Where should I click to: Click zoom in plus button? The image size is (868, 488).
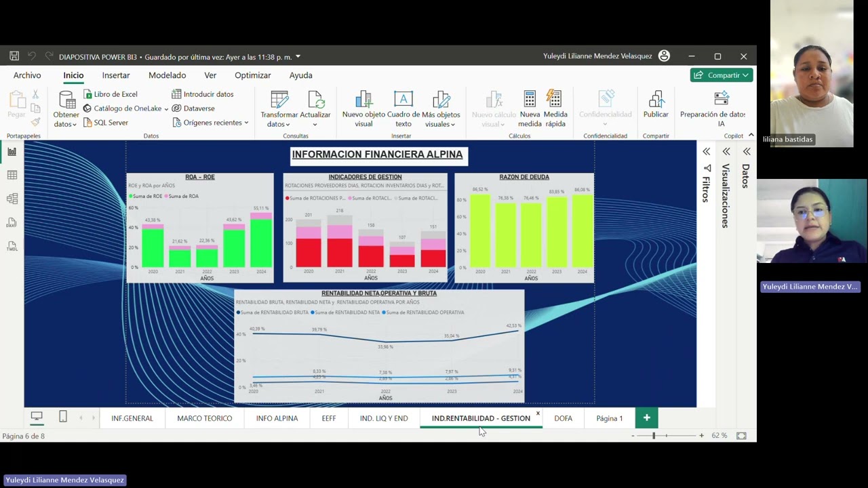coord(701,436)
